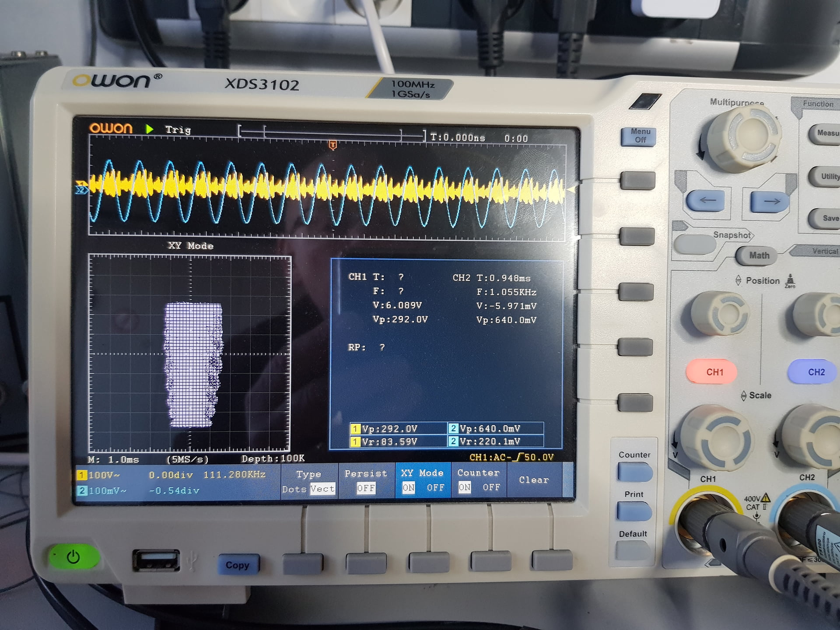
Task: Push the Save button
Action: click(x=825, y=218)
